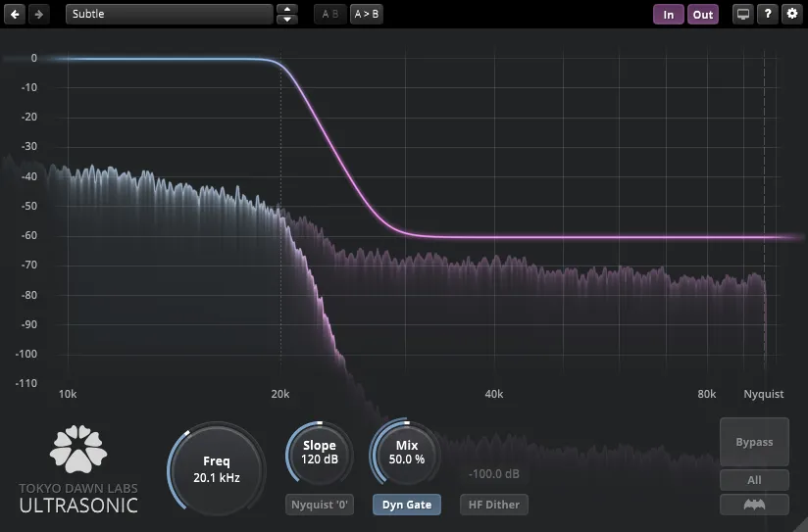808x532 pixels.
Task: Click the 20k frequency axis label
Action: pyautogui.click(x=279, y=394)
